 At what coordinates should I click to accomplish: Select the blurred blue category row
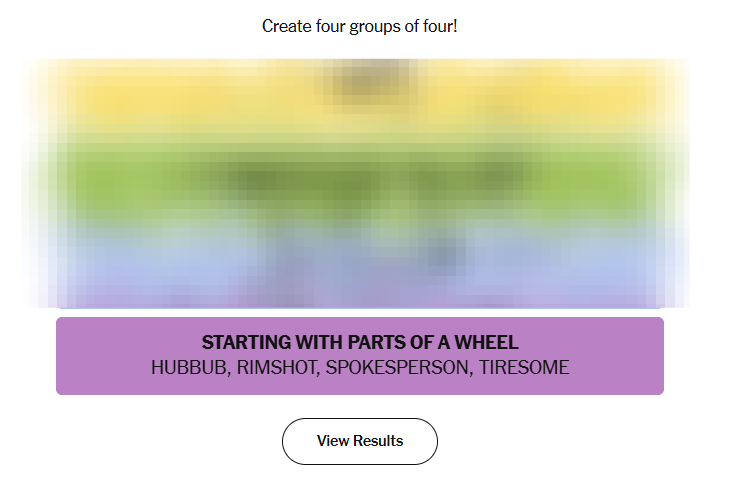point(360,255)
